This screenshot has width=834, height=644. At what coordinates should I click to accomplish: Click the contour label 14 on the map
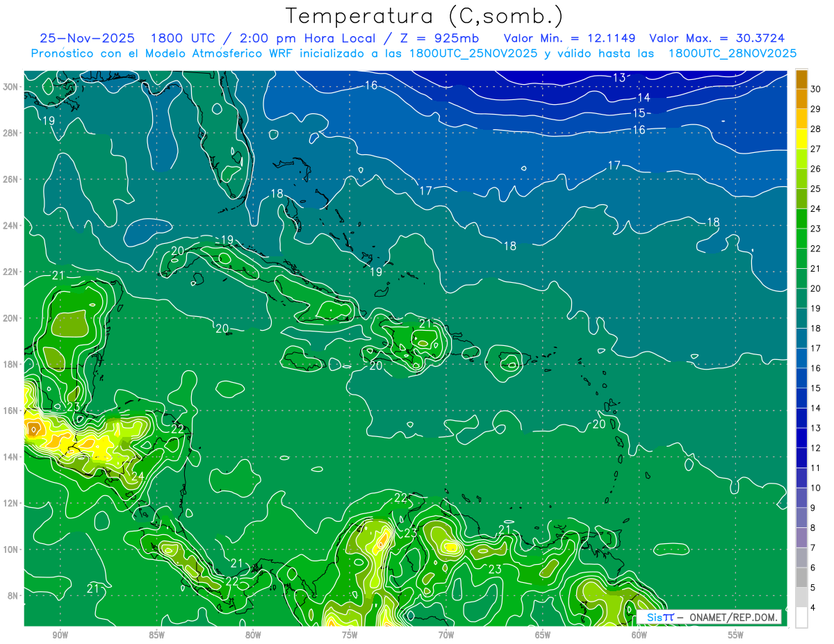coord(644,97)
